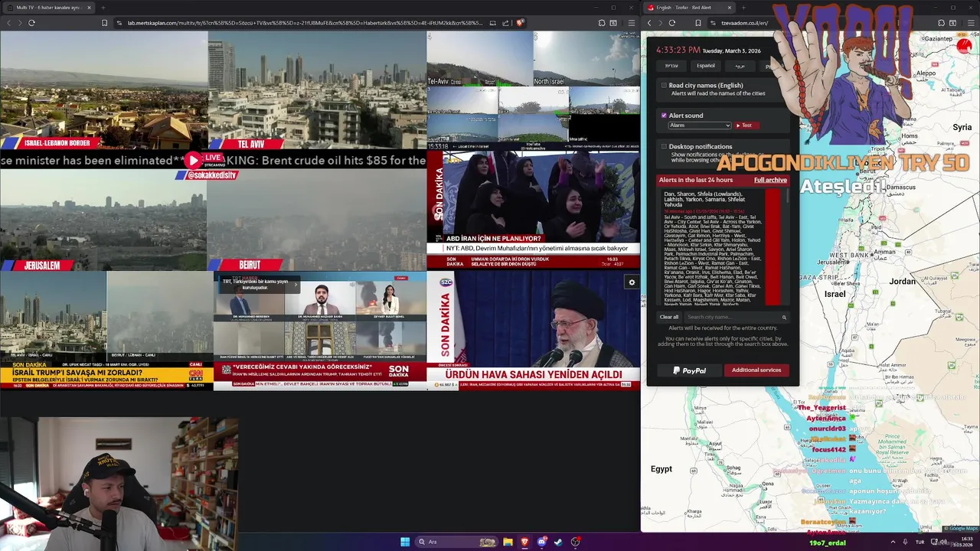
Task: Disable the Alert sound checkbox
Action: pyautogui.click(x=664, y=116)
